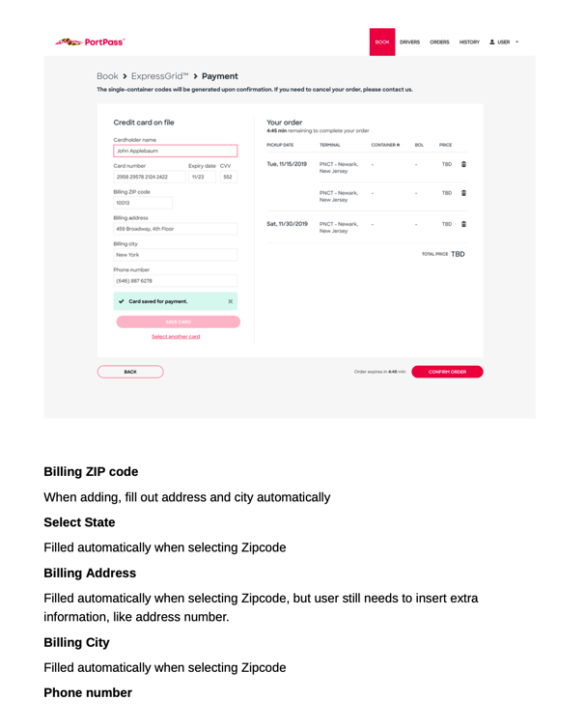585x728 pixels.
Task: Go to the Book breadcrumb link
Action: pyautogui.click(x=107, y=76)
